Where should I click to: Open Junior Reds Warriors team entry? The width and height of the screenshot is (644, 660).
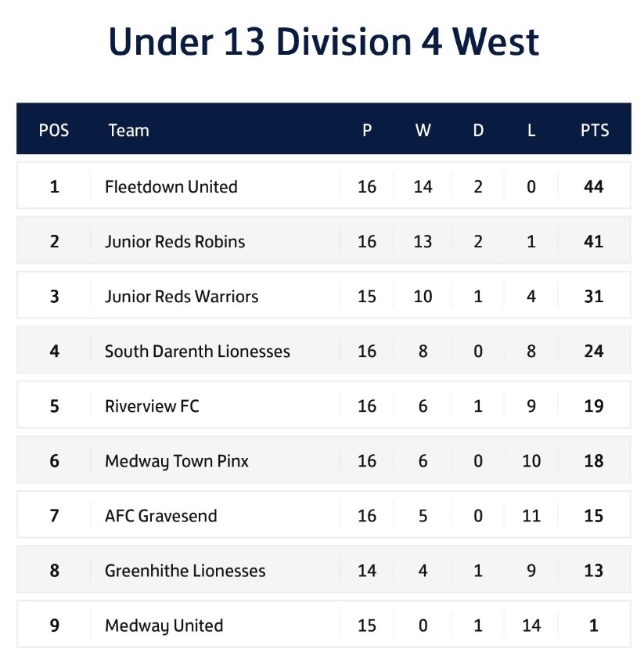click(x=182, y=296)
